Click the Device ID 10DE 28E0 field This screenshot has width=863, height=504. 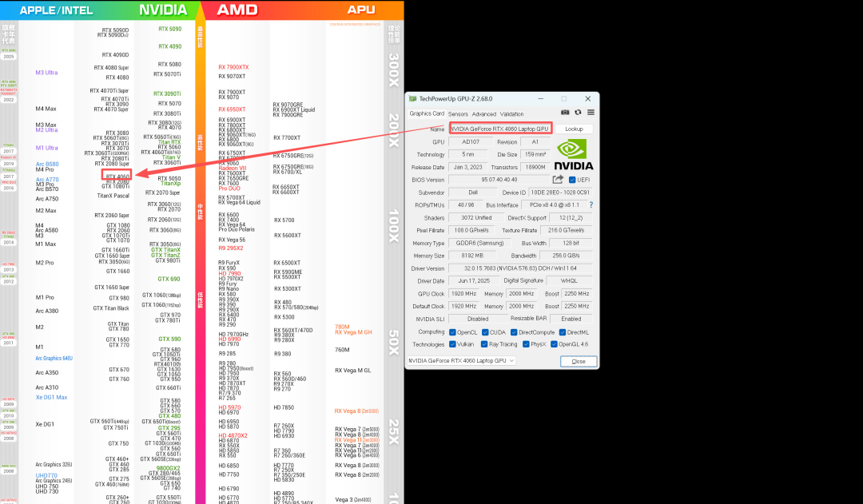click(560, 192)
